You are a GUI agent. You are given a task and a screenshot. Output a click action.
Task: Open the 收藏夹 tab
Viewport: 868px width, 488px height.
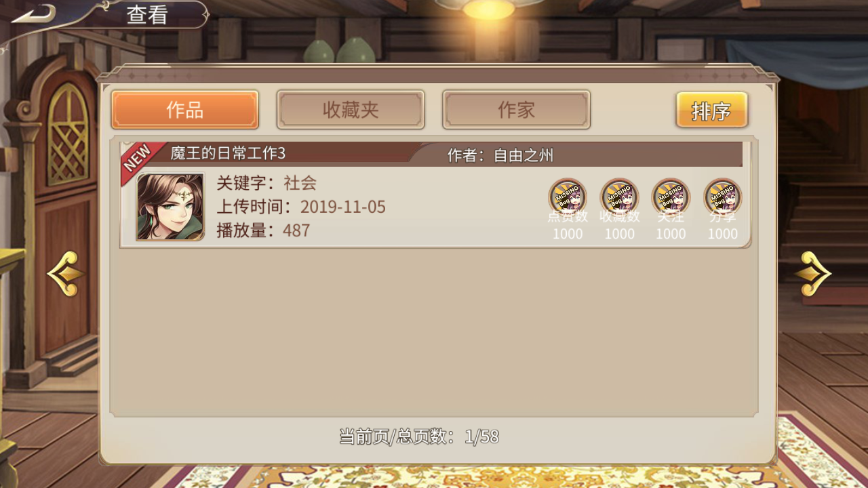pyautogui.click(x=351, y=110)
